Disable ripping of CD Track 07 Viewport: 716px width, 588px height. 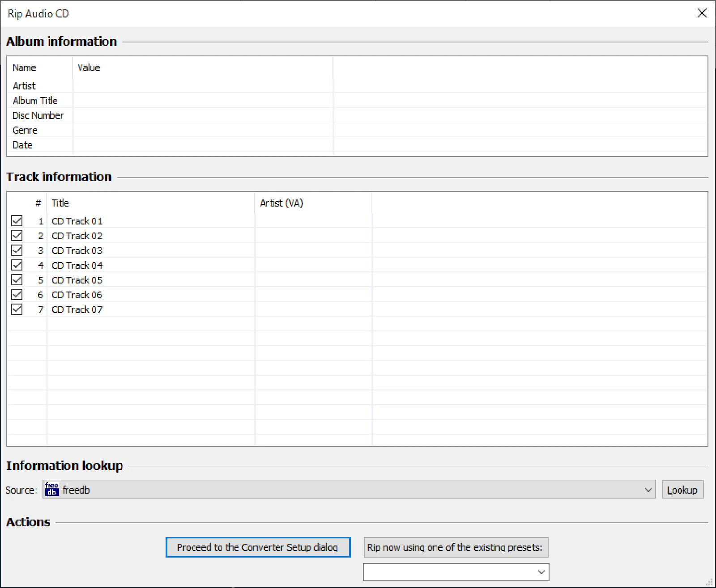pos(17,309)
